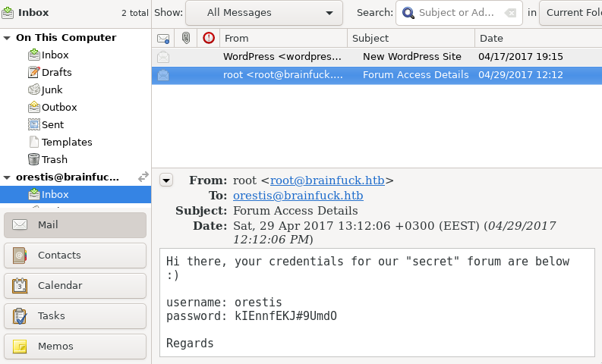
Task: Open the Show 'All Messages' dropdown
Action: click(263, 13)
